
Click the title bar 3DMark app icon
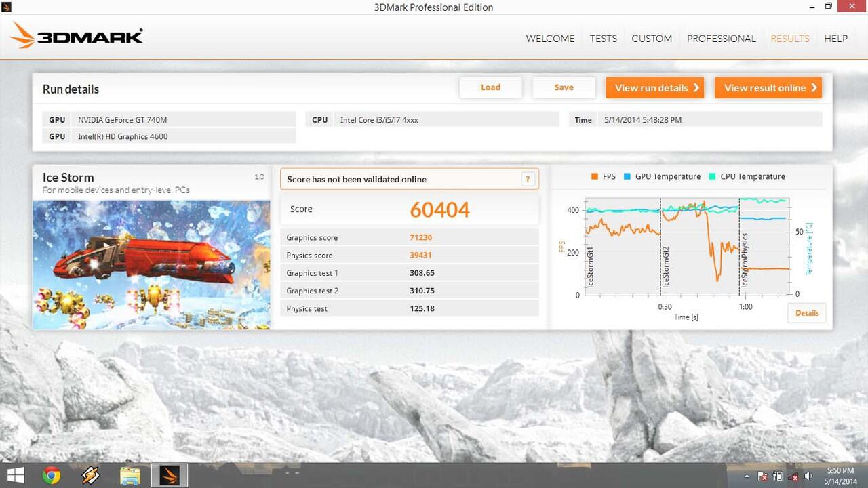tap(5, 6)
